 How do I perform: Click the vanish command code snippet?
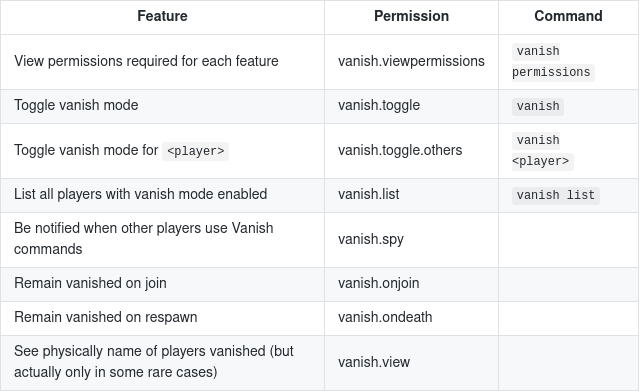(538, 106)
